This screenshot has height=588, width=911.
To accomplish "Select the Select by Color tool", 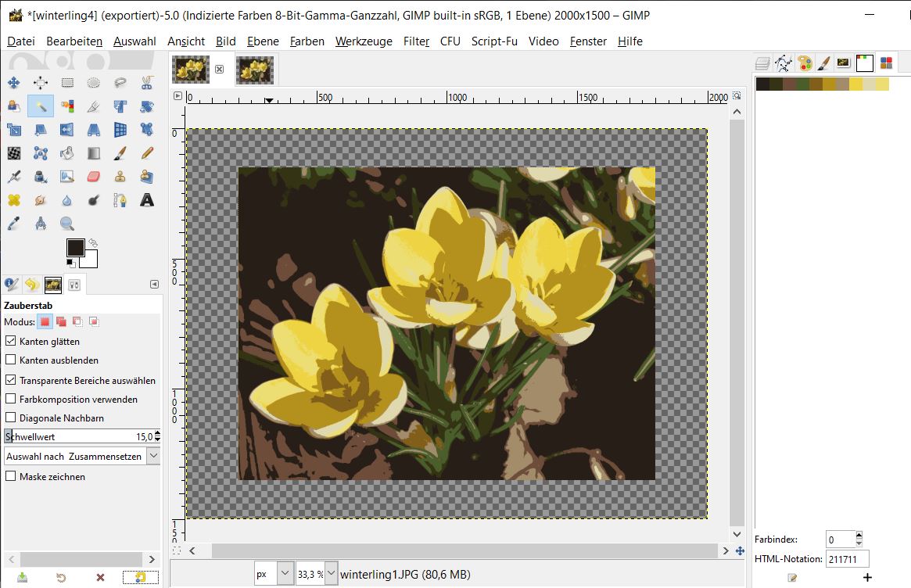I will [x=67, y=106].
